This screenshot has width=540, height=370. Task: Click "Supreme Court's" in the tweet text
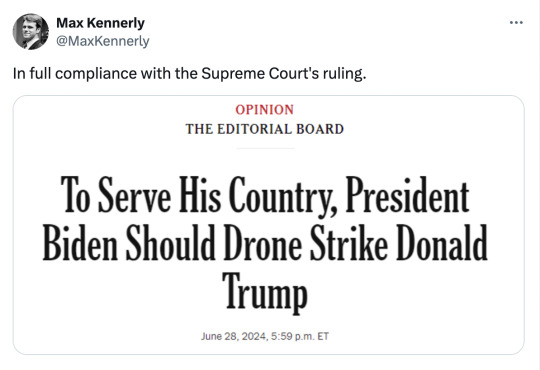pyautogui.click(x=260, y=73)
